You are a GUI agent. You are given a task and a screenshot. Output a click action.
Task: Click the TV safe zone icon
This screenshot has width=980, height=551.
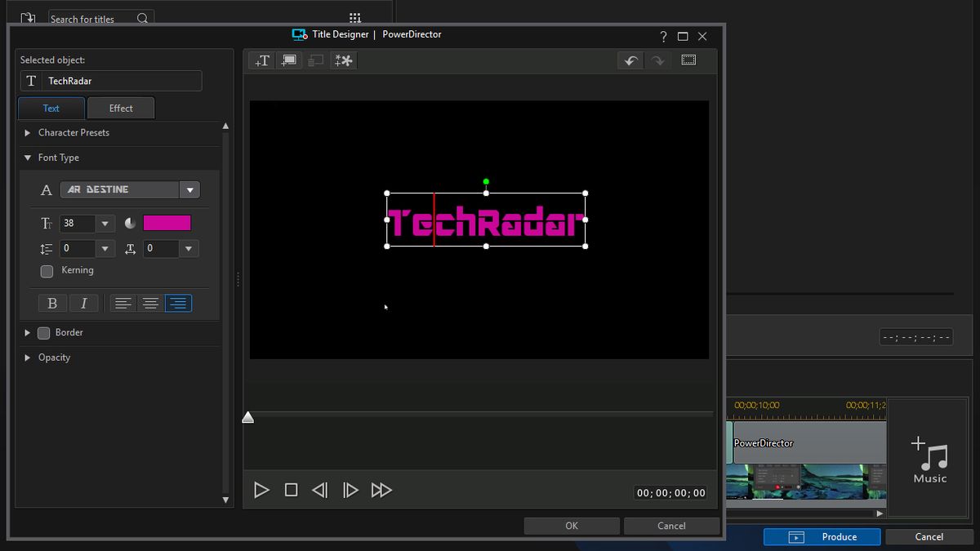tap(688, 60)
